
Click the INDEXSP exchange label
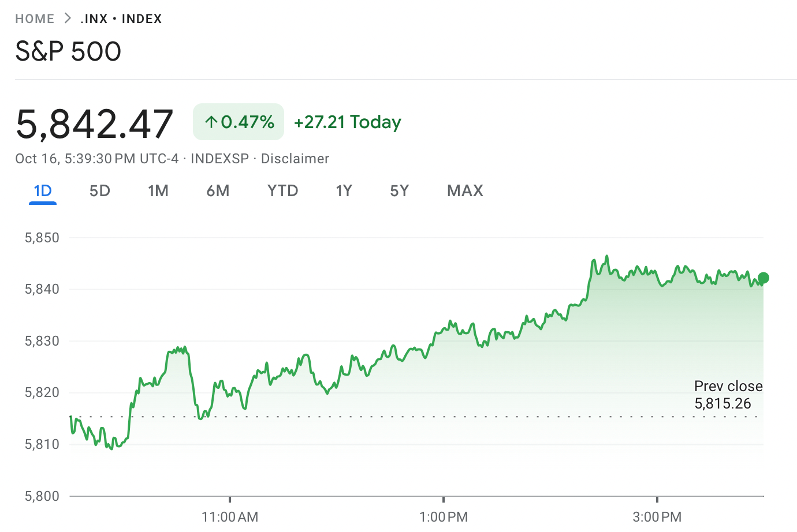tap(219, 159)
